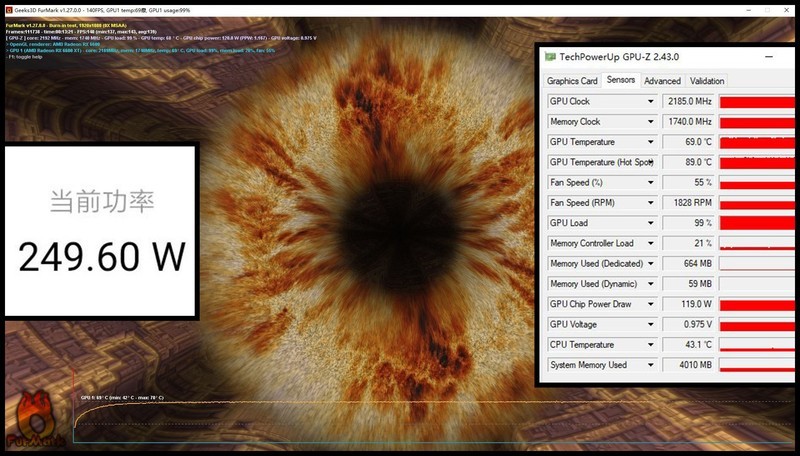Click the 1828 RPM fan value
The image size is (800, 456).
coord(689,202)
